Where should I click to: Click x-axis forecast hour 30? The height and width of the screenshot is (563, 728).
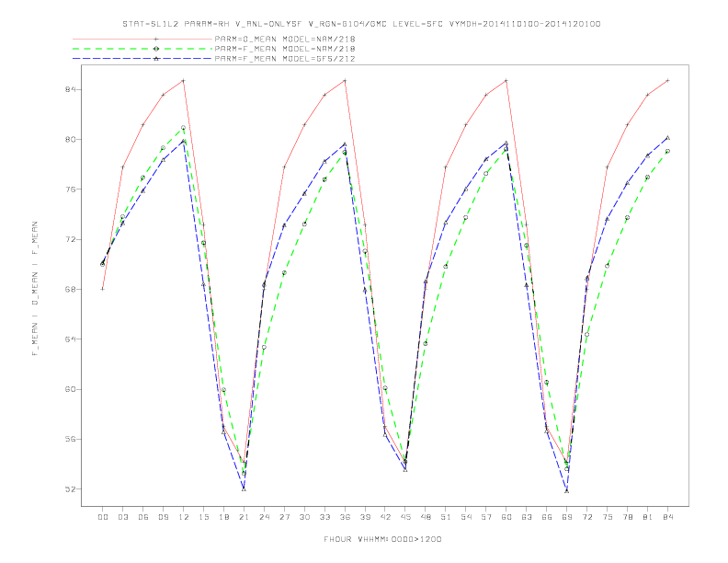304,517
